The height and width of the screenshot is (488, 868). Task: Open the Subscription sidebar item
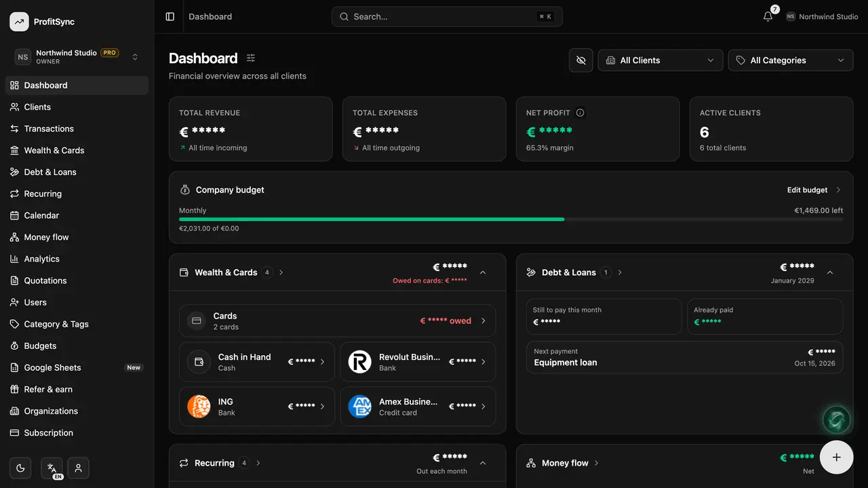[77, 432]
